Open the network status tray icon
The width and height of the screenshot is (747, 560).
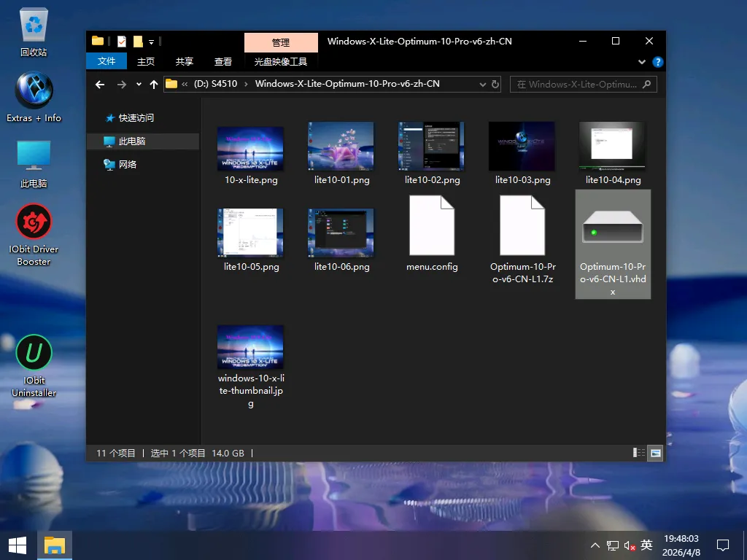pos(612,545)
